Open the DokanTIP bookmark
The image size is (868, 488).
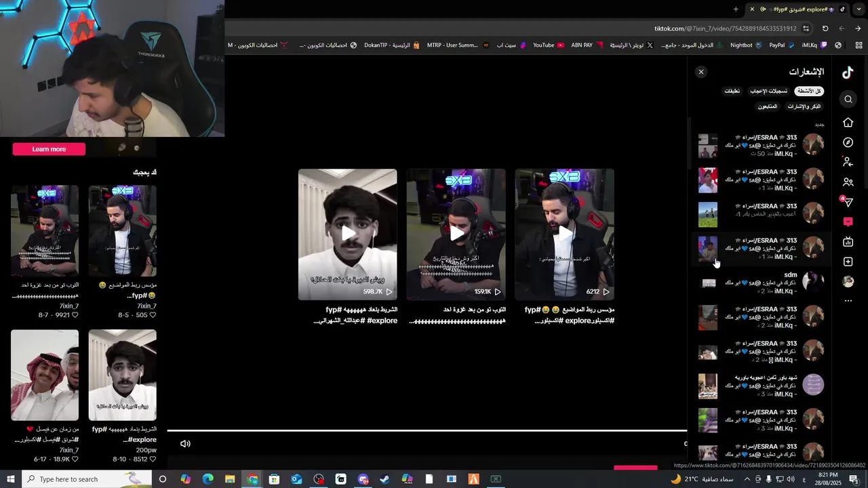coord(391,45)
